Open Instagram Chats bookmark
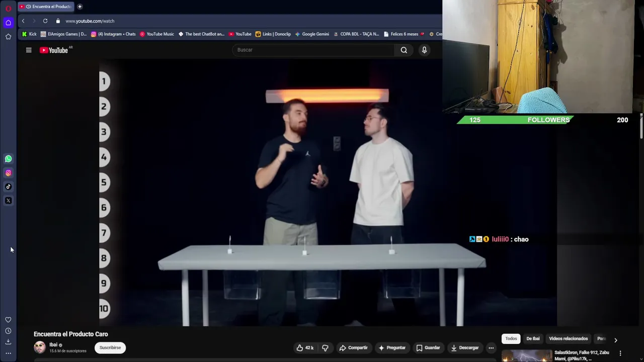 (x=113, y=34)
